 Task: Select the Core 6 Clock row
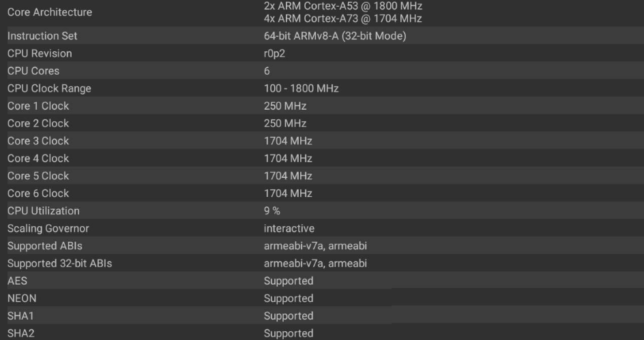point(322,194)
